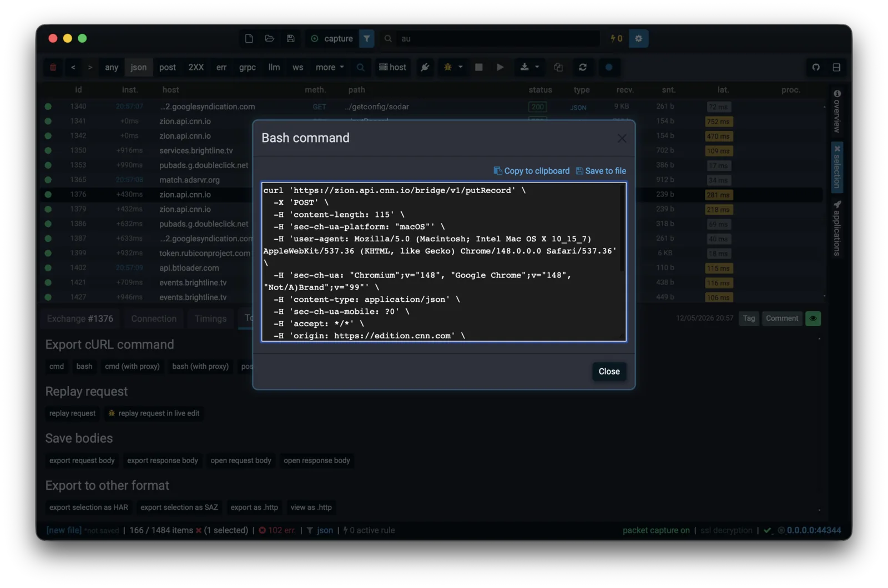Focus the search field containing 'au'
This screenshot has height=588, width=888.
(497, 38)
